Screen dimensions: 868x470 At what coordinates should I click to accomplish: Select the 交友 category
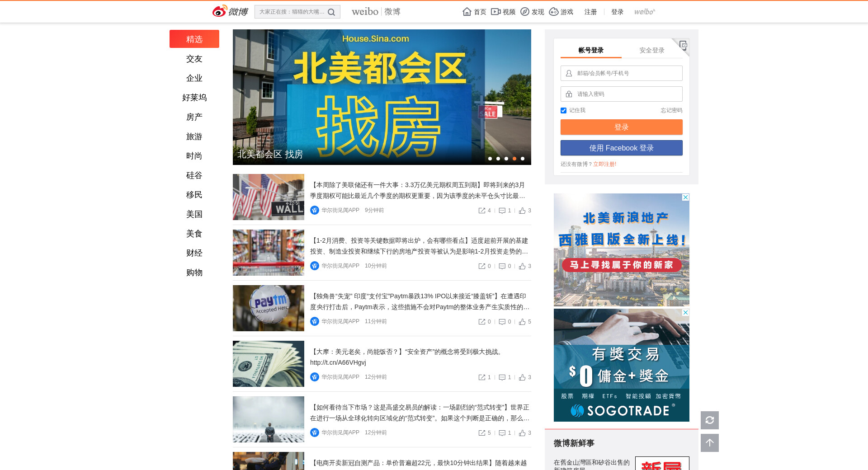coord(194,59)
